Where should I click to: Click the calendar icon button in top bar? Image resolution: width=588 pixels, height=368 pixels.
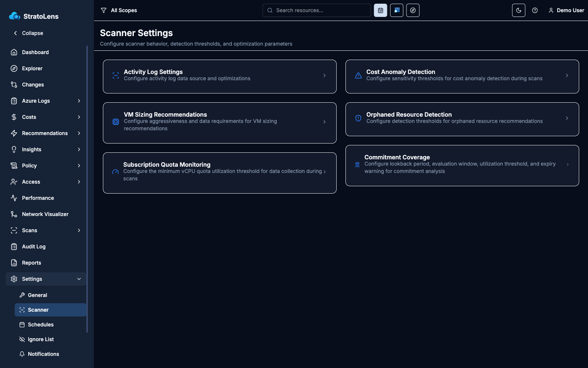pyautogui.click(x=380, y=10)
